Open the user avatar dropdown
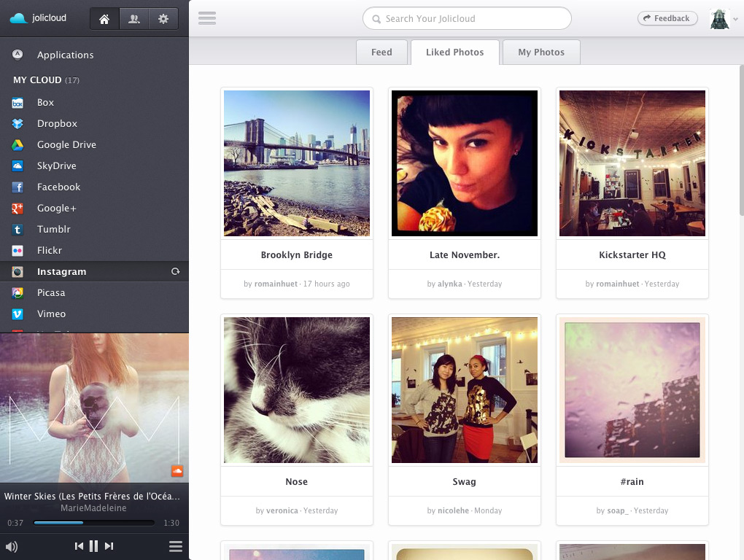 [x=719, y=17]
